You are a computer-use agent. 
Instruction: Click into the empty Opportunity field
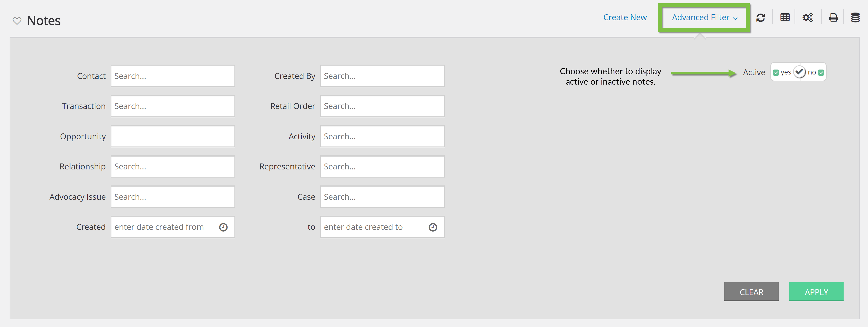173,137
